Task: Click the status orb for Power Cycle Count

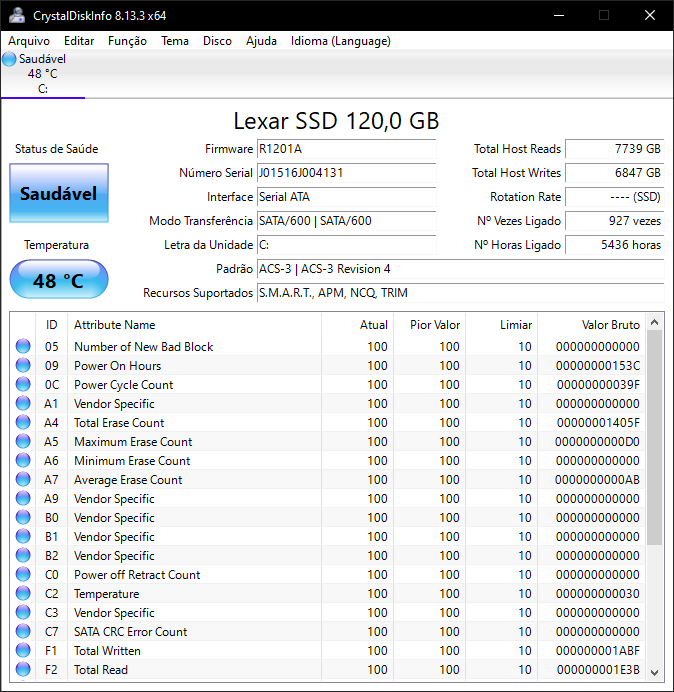Action: (x=23, y=384)
